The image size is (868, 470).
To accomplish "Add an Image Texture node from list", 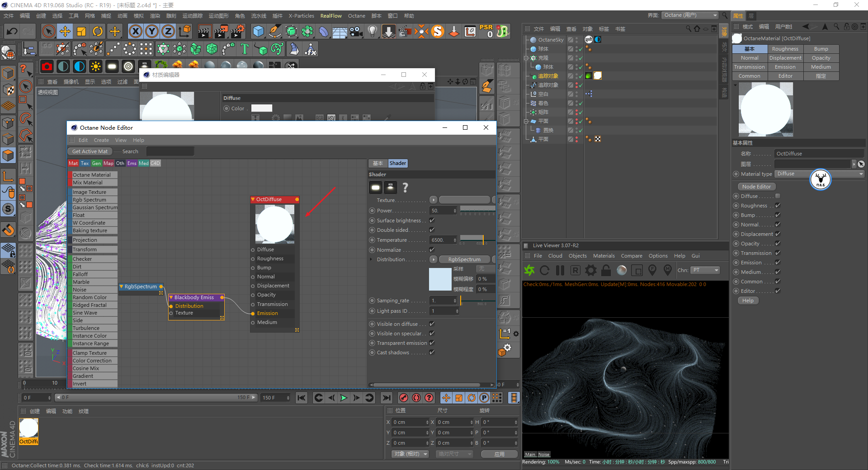I will tap(93, 192).
